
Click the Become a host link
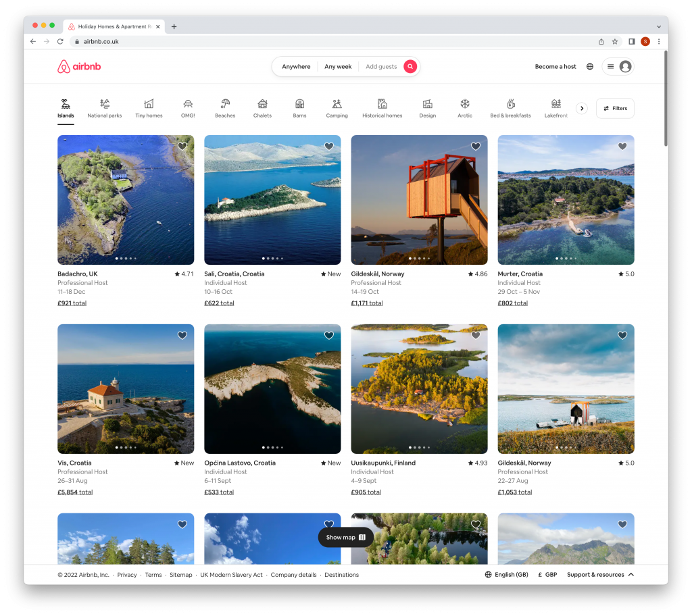pos(555,66)
